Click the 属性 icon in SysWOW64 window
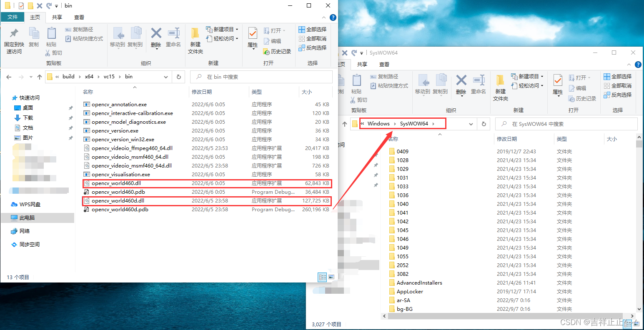 coord(558,85)
